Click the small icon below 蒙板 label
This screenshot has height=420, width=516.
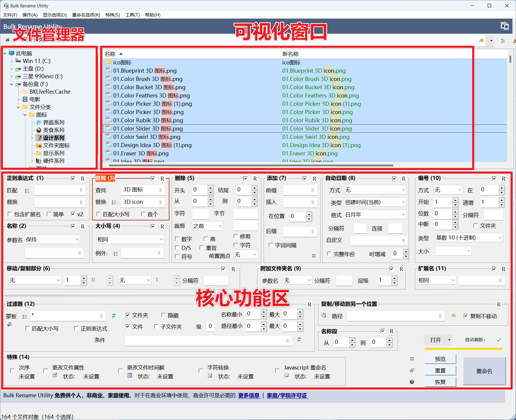tap(9, 325)
